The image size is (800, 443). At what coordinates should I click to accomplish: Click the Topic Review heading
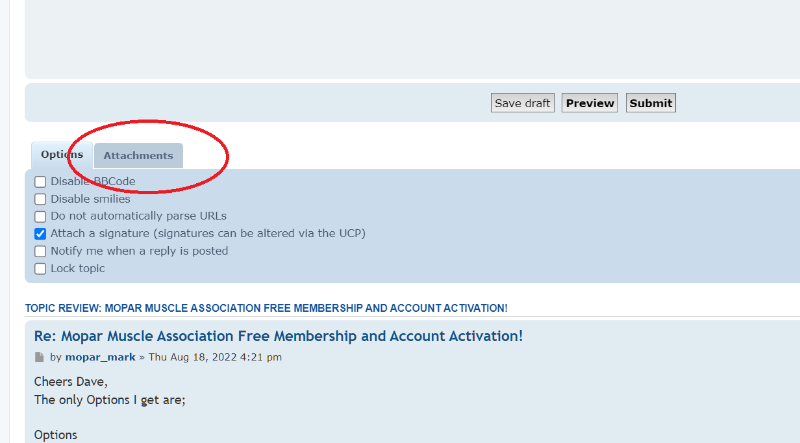(x=266, y=308)
